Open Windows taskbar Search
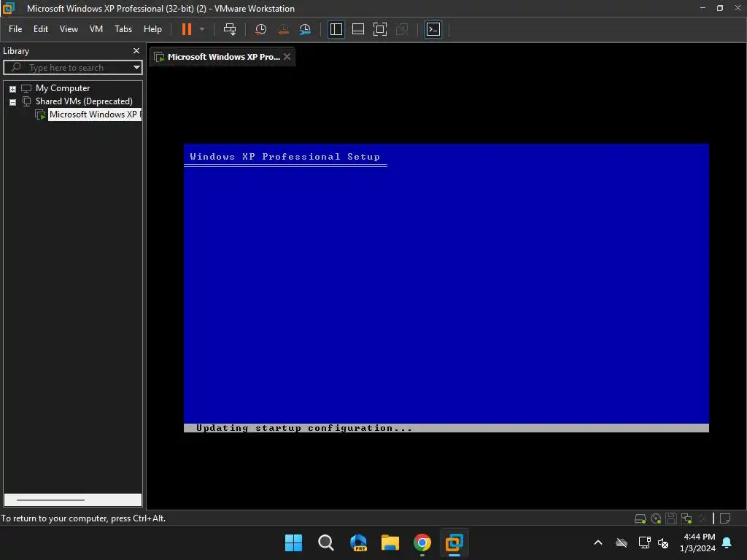This screenshot has height=560, width=747. pyautogui.click(x=326, y=542)
